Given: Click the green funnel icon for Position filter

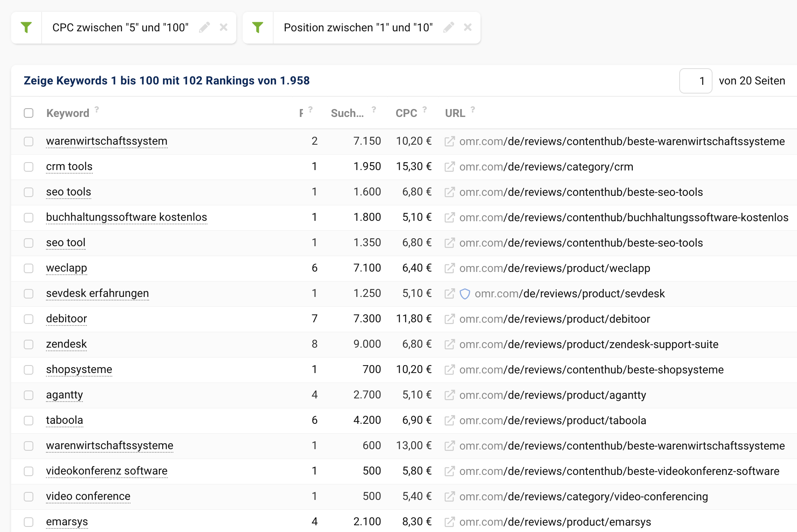Looking at the screenshot, I should tap(258, 27).
